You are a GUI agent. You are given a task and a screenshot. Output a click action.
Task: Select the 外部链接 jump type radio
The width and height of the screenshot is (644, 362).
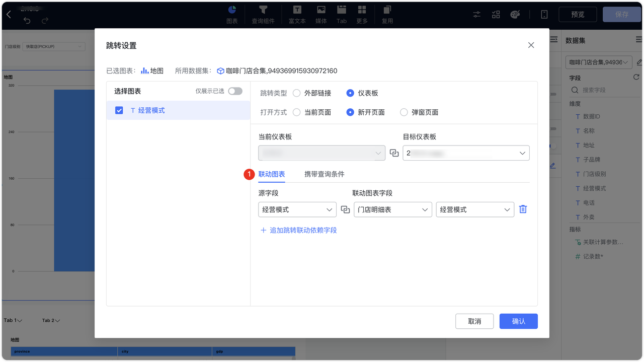pyautogui.click(x=297, y=93)
